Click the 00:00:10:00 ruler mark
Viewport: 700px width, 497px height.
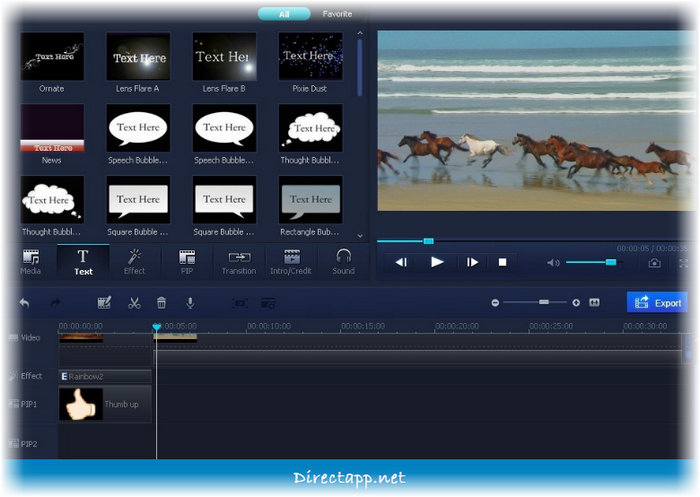coord(269,326)
